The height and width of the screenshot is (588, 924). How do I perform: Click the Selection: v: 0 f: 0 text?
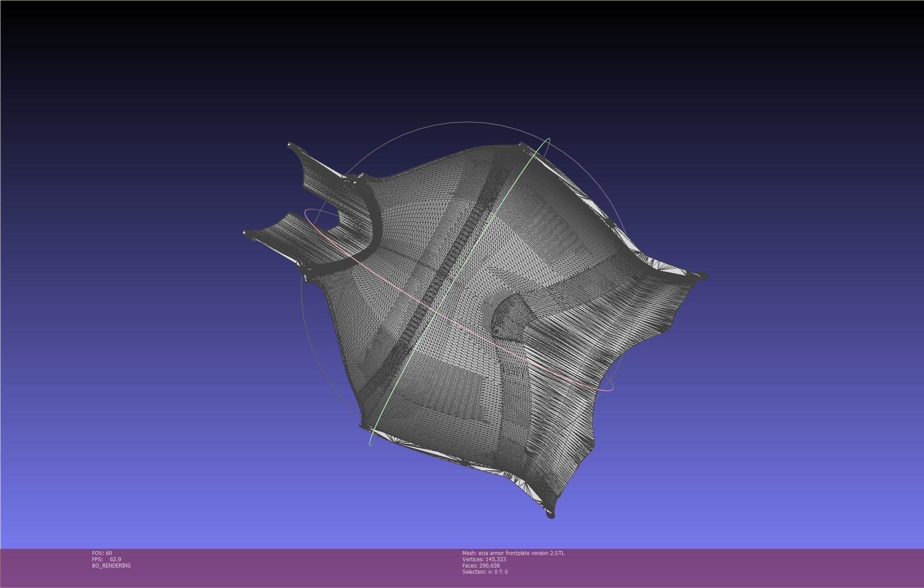[x=485, y=572]
